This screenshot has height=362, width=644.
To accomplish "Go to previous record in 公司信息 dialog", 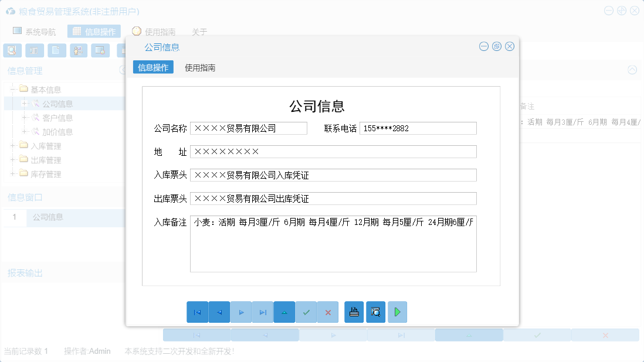I will tap(219, 312).
